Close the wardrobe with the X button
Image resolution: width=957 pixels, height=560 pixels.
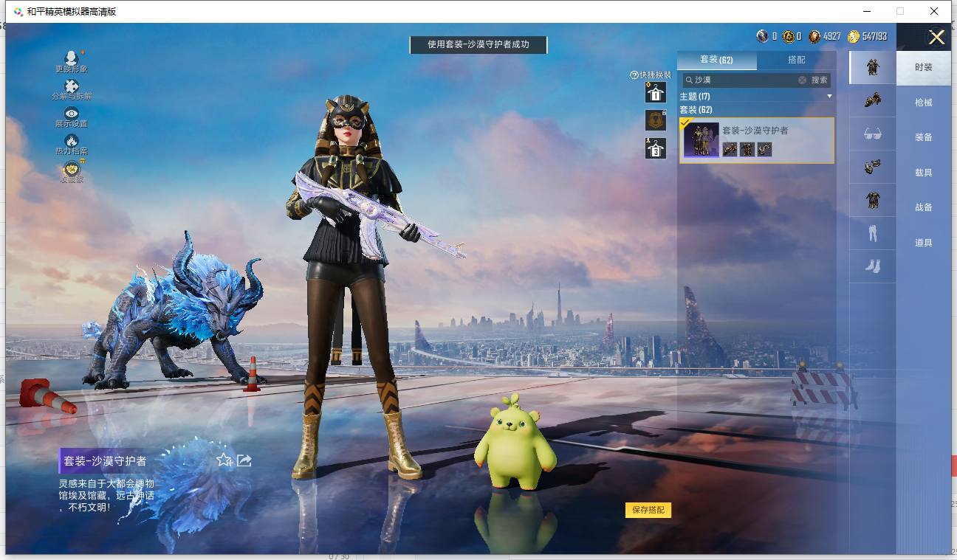(x=937, y=38)
